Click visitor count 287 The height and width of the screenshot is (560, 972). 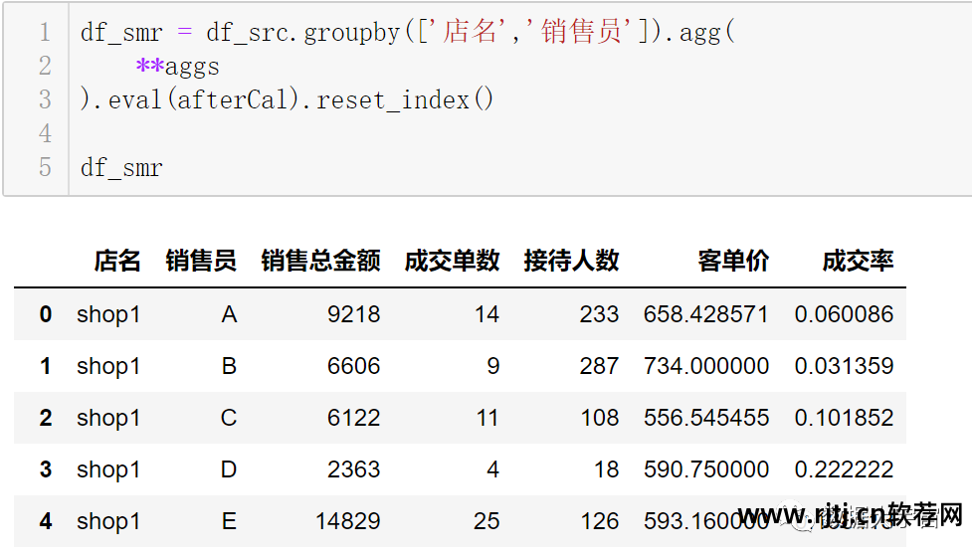point(599,366)
